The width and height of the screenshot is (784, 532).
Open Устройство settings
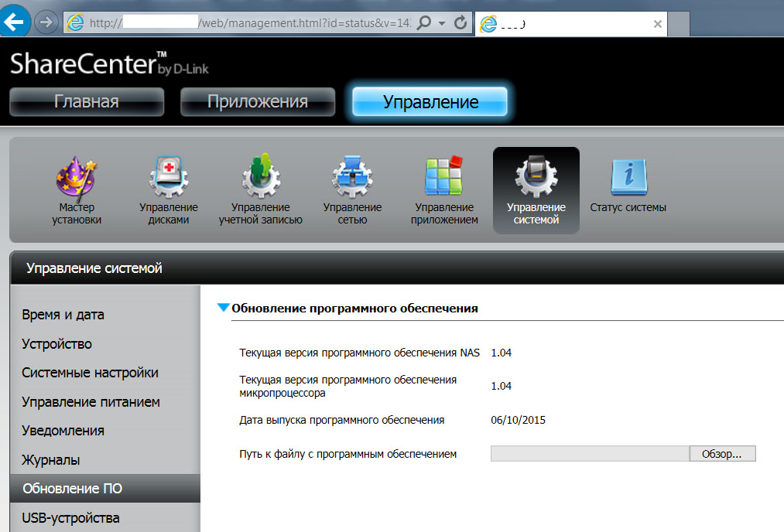(x=56, y=343)
